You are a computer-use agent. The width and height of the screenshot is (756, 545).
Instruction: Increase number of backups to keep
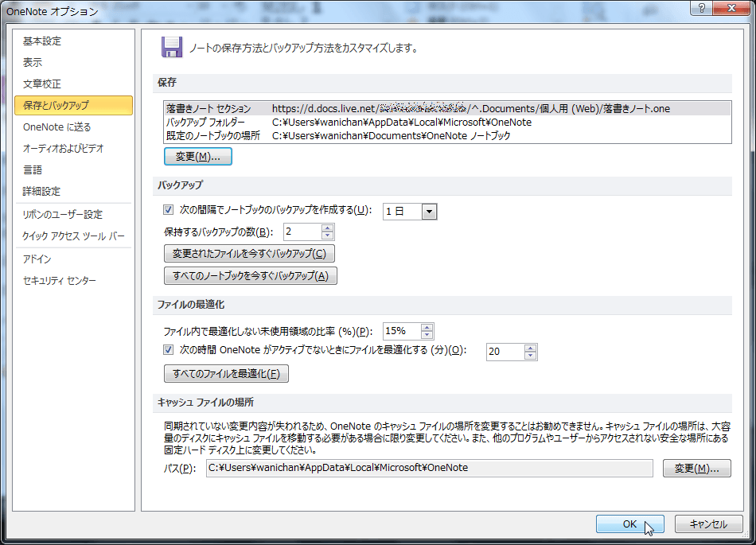click(x=327, y=228)
